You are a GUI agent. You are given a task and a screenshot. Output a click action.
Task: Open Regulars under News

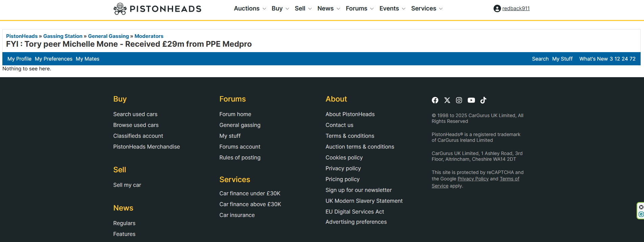(x=124, y=223)
